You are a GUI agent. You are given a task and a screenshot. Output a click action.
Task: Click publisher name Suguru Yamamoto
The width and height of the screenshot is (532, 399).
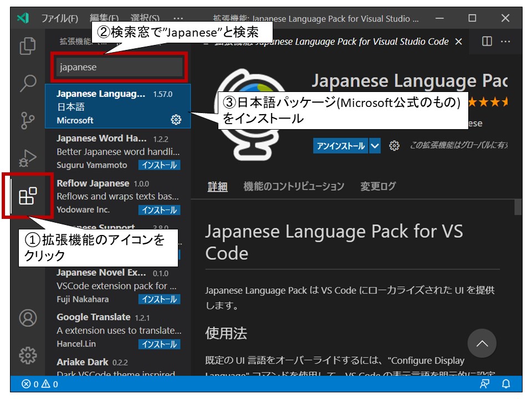(91, 165)
